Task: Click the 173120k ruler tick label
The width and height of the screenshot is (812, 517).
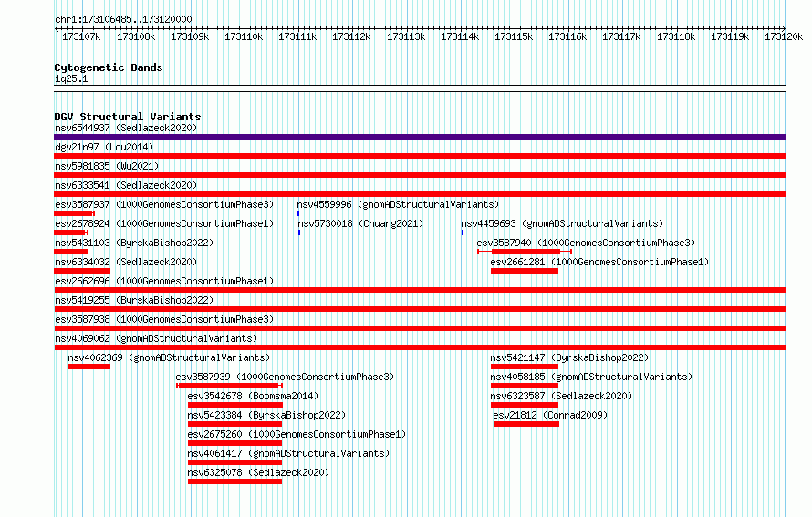Action: (784, 36)
